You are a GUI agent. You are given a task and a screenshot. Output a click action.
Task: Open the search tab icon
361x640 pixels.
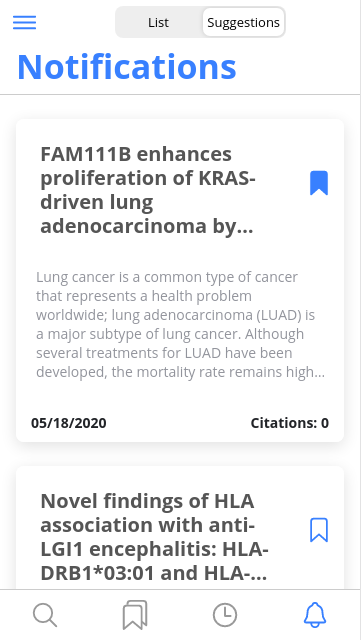[45, 615]
